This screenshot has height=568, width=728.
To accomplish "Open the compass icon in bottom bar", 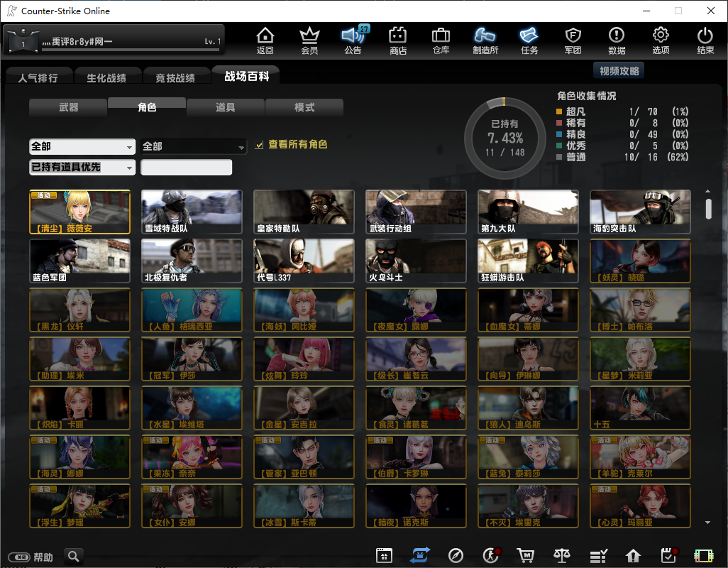I will click(x=456, y=555).
